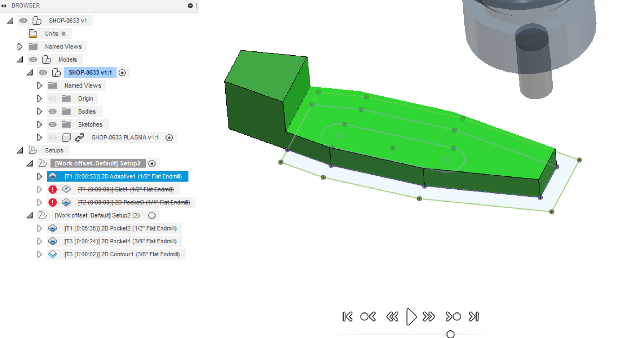Viewport: 644px width, 338px height.
Task: Click the simulation speed slider handle
Action: [x=451, y=334]
